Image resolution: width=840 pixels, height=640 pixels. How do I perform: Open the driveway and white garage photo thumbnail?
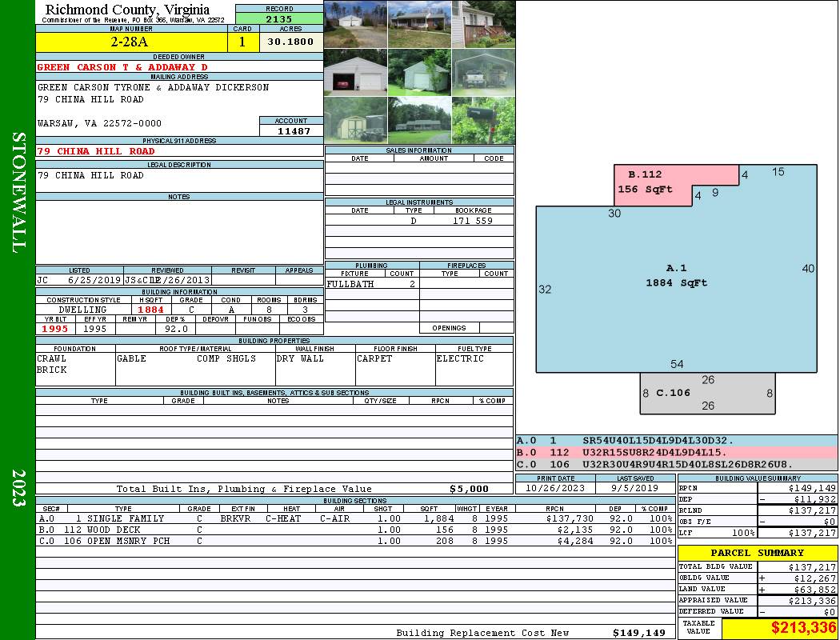click(x=356, y=25)
